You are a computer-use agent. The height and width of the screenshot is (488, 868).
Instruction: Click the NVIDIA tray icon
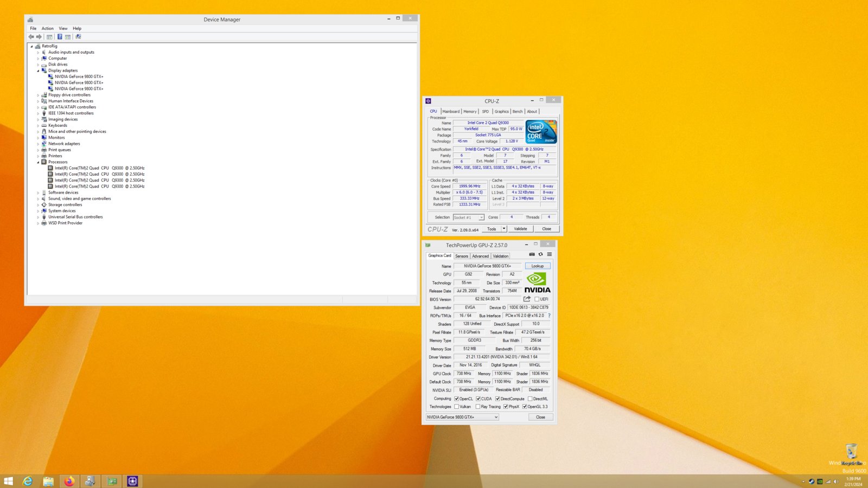[820, 481]
